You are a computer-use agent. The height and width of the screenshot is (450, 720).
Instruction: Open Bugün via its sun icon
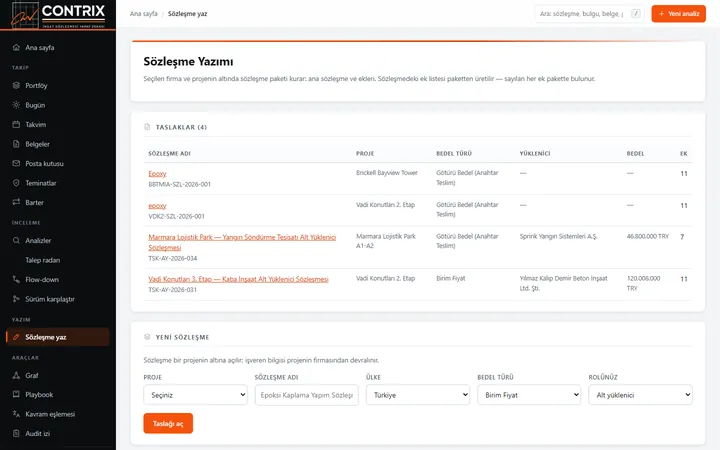(16, 105)
